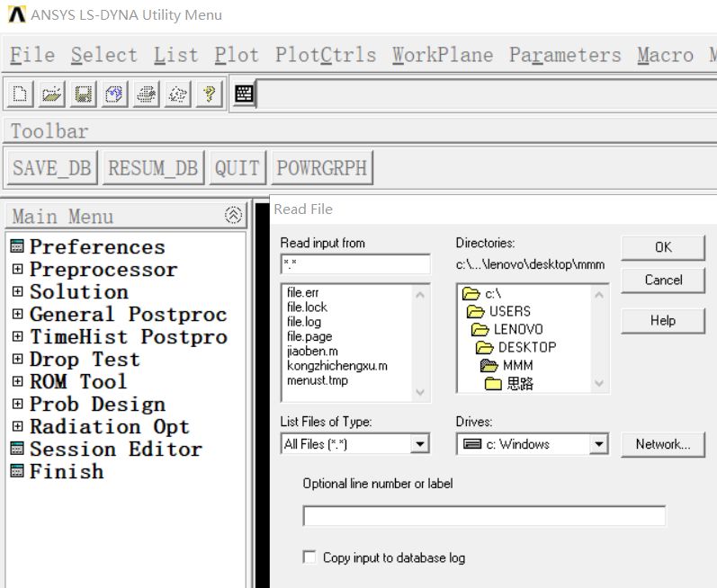Open the WorkPlane menu
Image resolution: width=717 pixels, height=588 pixels.
point(443,55)
